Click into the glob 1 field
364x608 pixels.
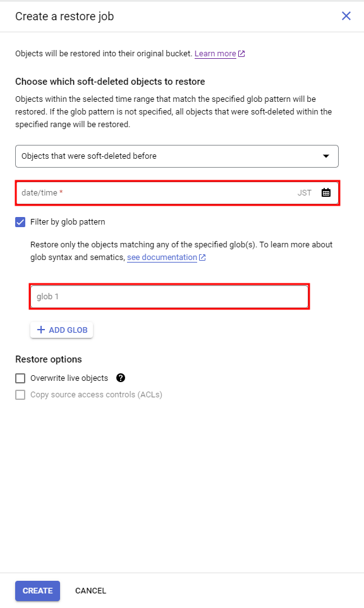point(169,297)
